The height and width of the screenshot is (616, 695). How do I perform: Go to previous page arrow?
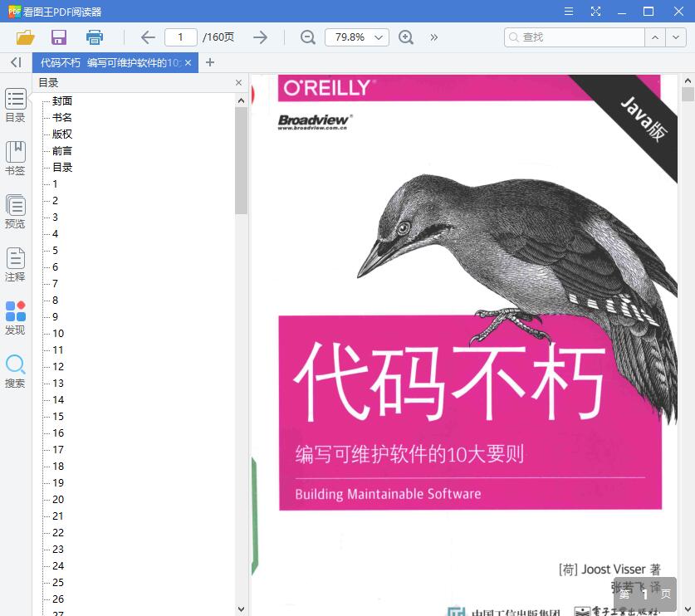pos(148,37)
